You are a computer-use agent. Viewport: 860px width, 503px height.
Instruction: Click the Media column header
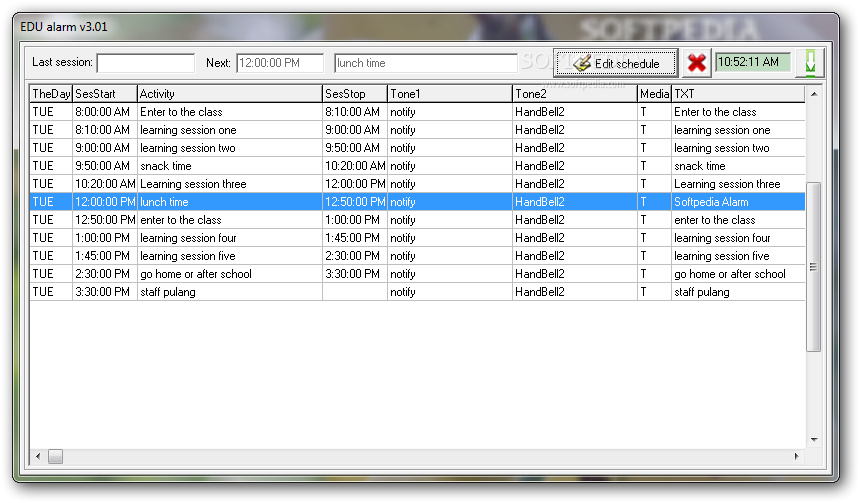pos(654,94)
